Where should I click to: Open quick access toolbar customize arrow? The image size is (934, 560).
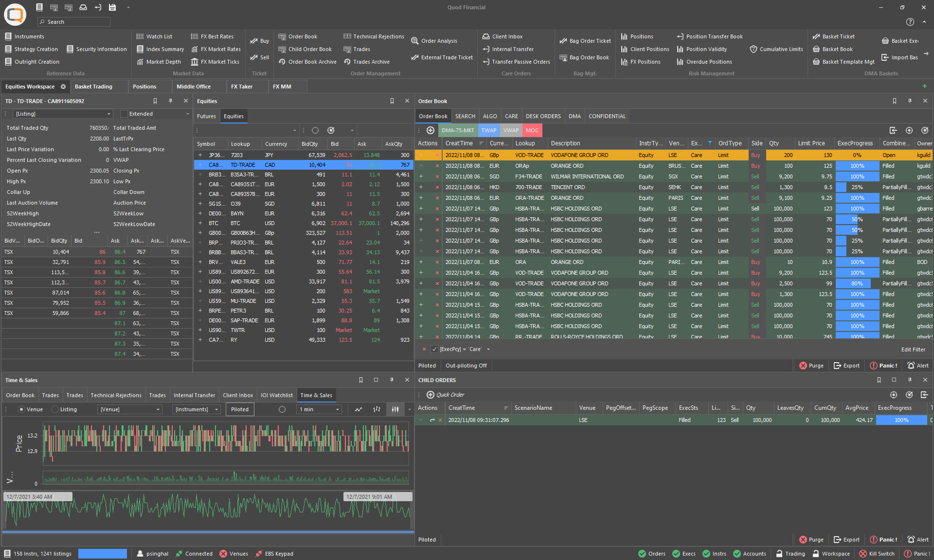[x=128, y=7]
